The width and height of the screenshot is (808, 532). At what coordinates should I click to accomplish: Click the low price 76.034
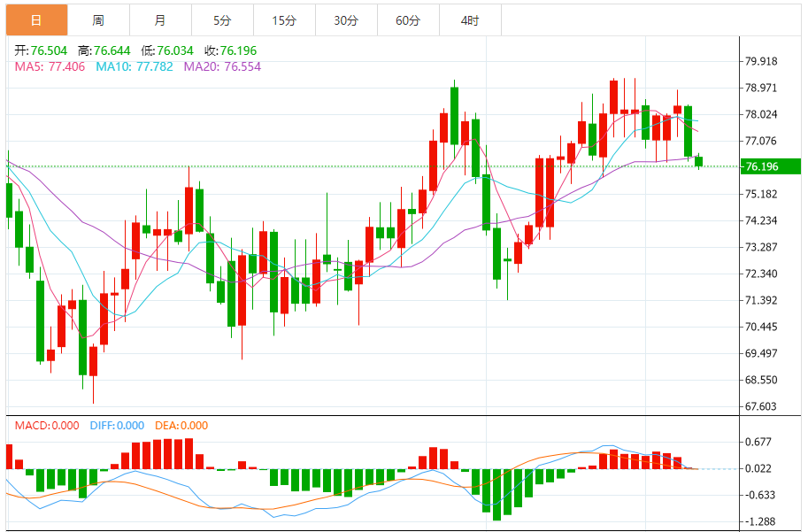pos(174,50)
